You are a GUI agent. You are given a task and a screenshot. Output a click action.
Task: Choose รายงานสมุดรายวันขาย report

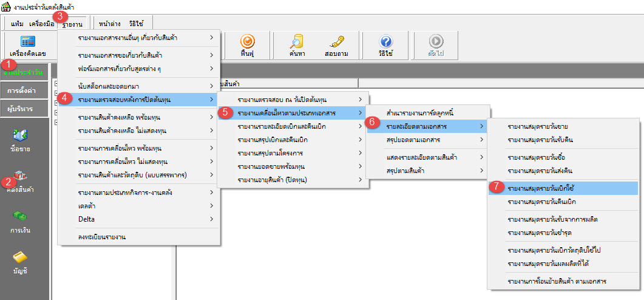(x=563, y=126)
